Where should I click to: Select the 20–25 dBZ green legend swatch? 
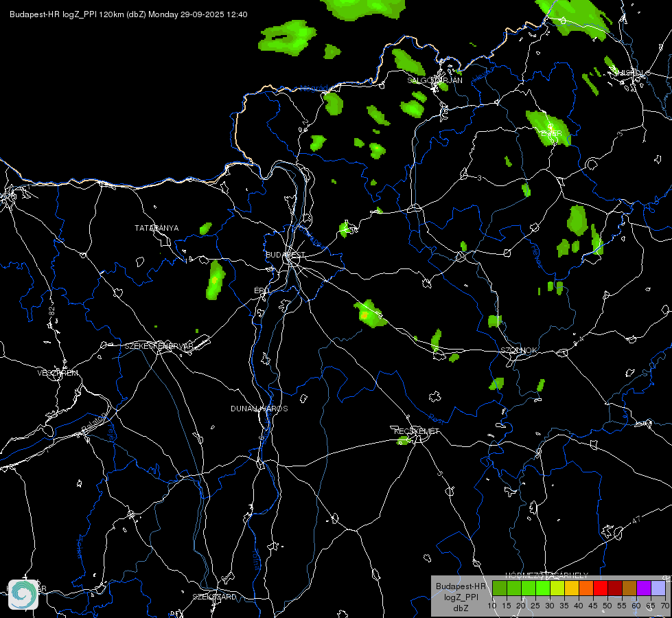pos(529,588)
